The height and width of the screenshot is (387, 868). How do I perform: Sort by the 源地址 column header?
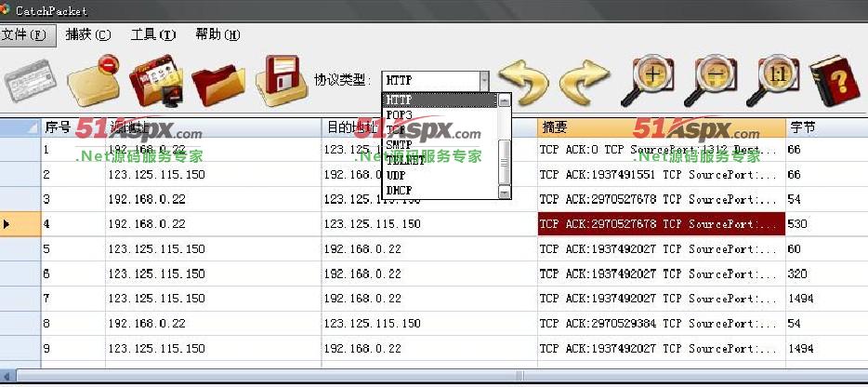click(213, 127)
